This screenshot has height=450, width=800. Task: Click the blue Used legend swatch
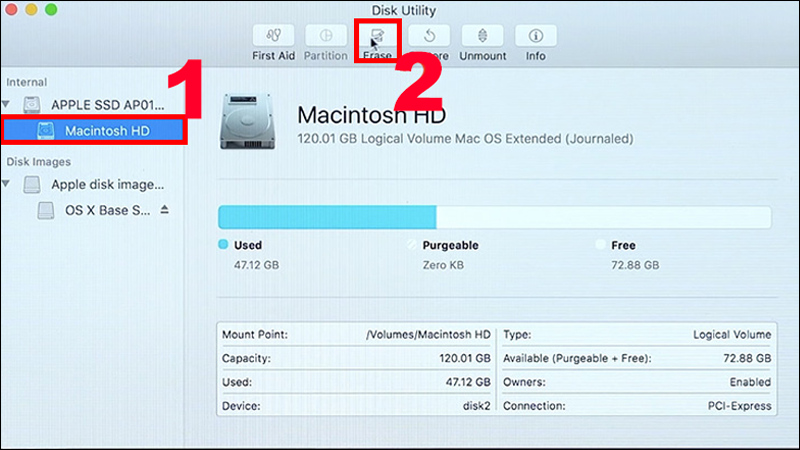[223, 244]
